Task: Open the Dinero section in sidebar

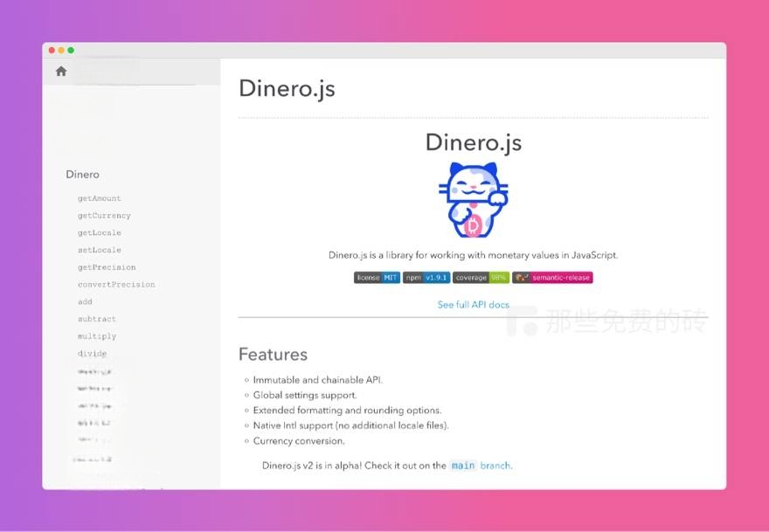Action: 82,175
